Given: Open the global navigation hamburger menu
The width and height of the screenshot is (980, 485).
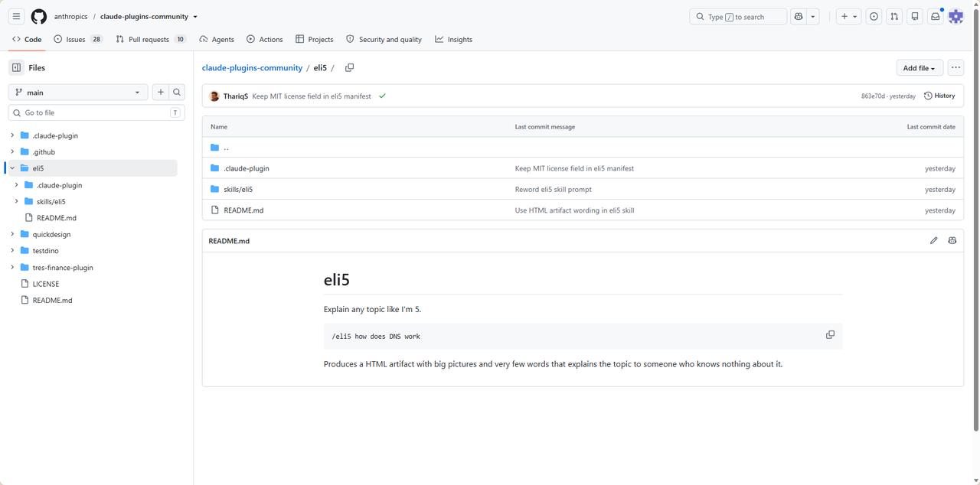Looking at the screenshot, I should point(16,16).
